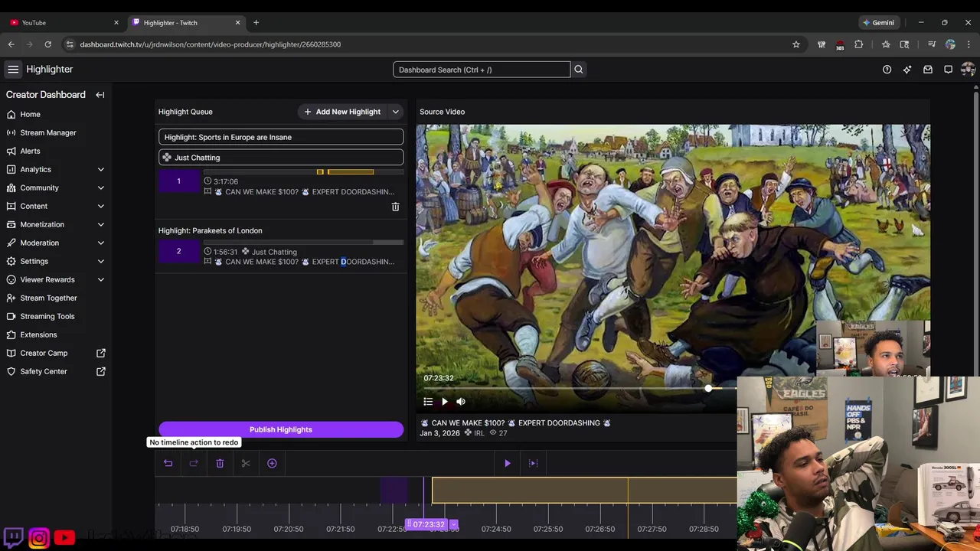Open the Twitch help question-mark icon
Image resolution: width=980 pixels, height=551 pixels.
click(887, 70)
